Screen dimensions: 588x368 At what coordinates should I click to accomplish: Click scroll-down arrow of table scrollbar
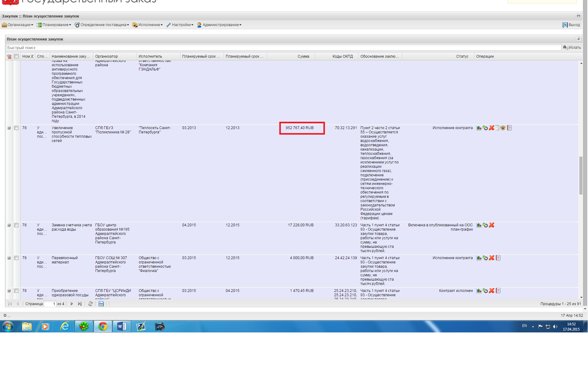pyautogui.click(x=581, y=297)
